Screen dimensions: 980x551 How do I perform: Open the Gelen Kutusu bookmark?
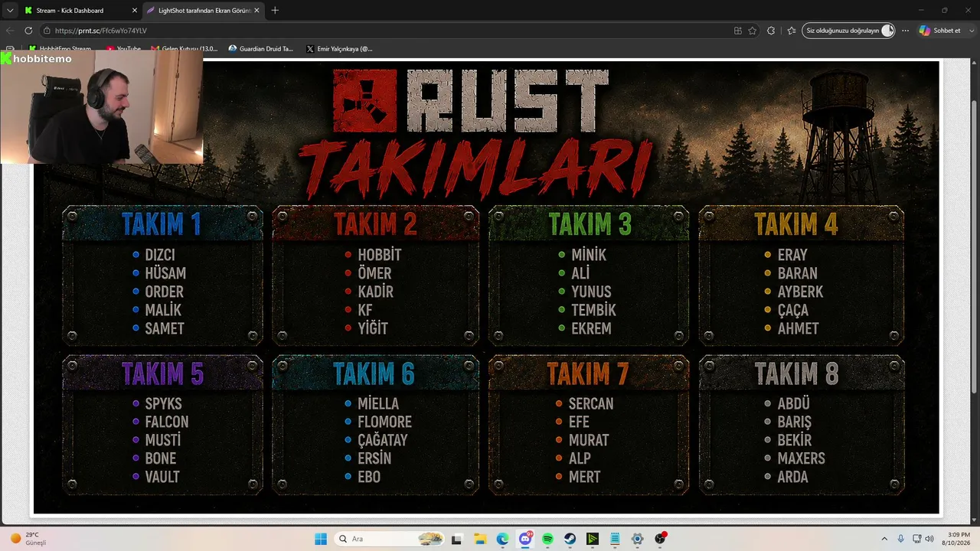(x=185, y=49)
